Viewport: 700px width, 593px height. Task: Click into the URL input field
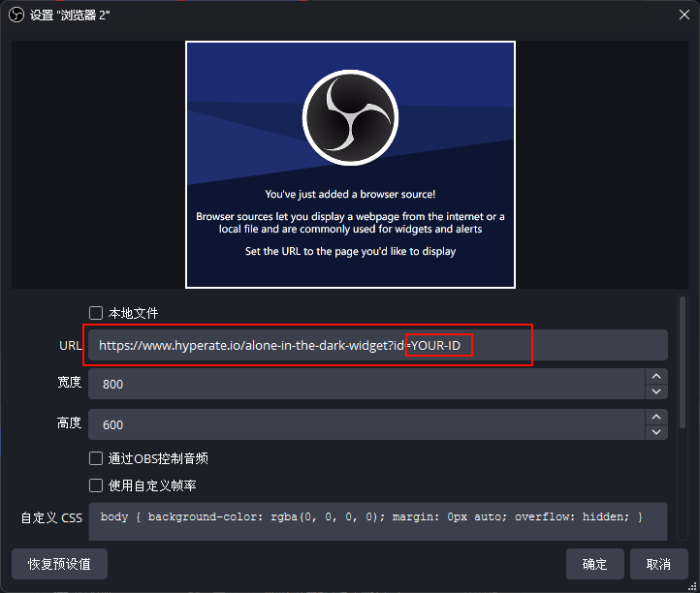coord(378,345)
